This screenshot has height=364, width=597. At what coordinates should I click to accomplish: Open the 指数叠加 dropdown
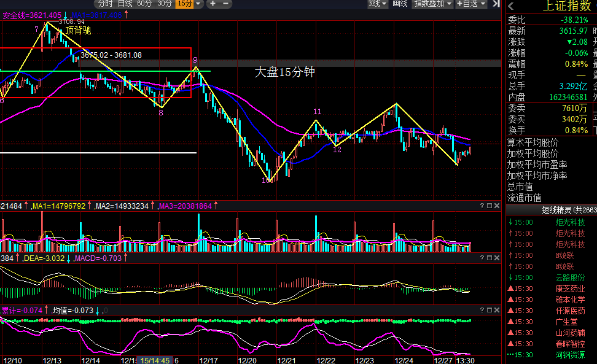click(433, 4)
